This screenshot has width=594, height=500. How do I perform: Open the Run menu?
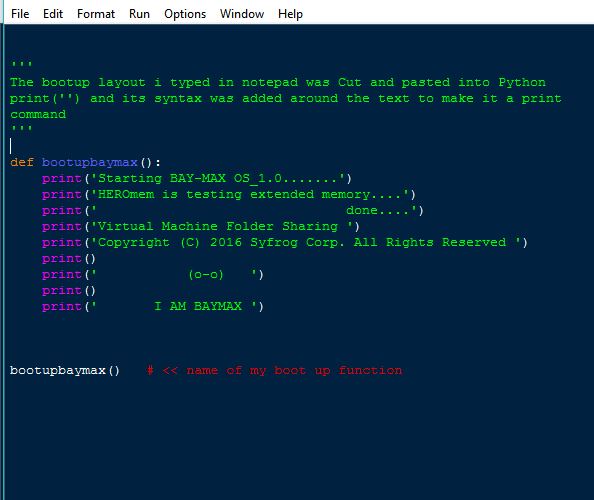(x=139, y=14)
